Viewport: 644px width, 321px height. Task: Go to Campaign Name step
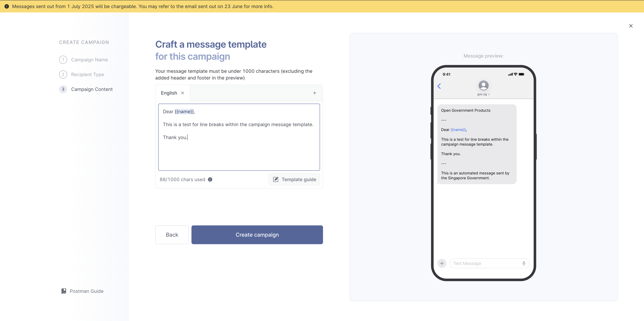[x=89, y=60]
